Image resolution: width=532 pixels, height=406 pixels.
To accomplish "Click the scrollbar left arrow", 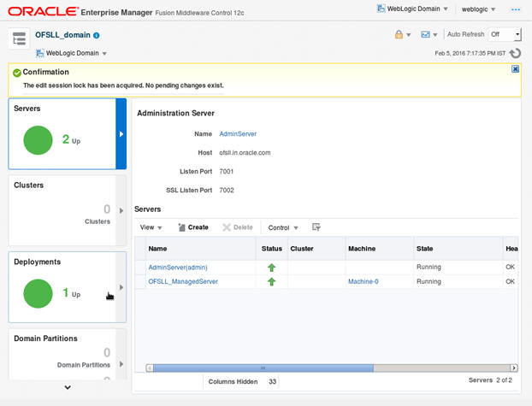I will (150, 368).
